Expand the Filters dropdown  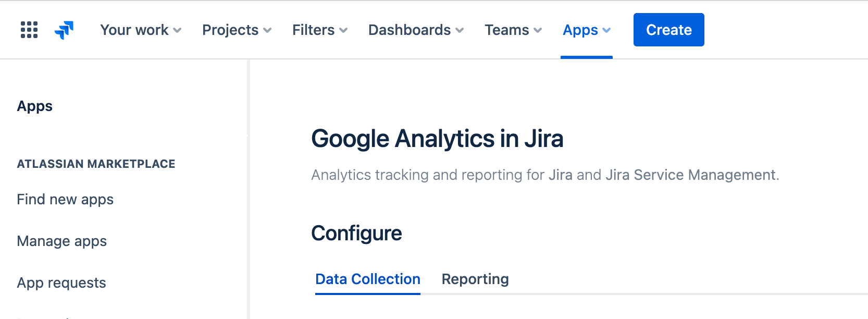click(x=319, y=30)
